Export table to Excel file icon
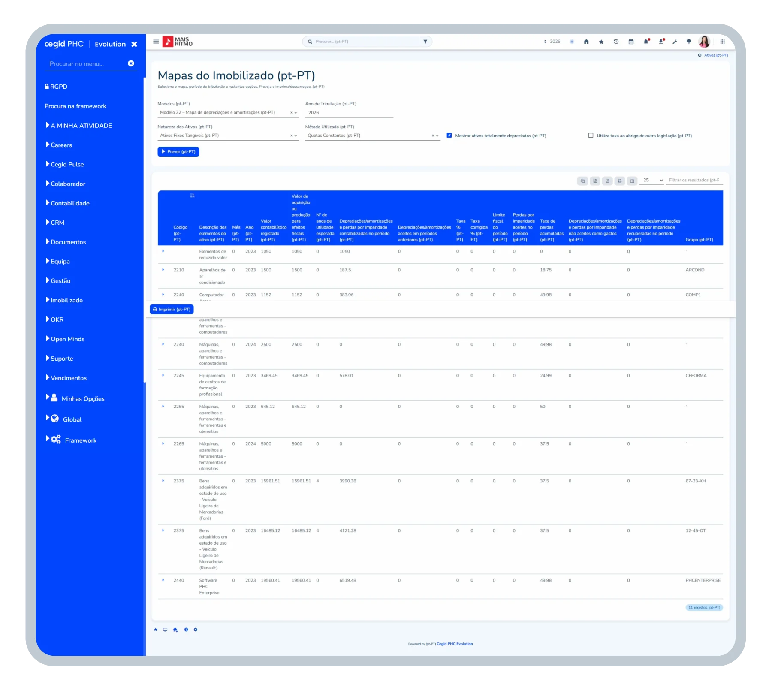The image size is (784, 690). [595, 181]
